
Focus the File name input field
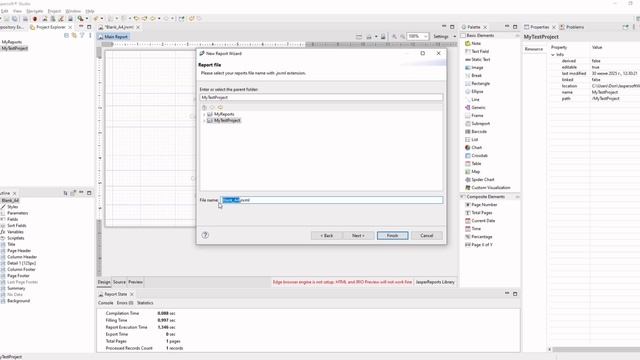point(331,200)
